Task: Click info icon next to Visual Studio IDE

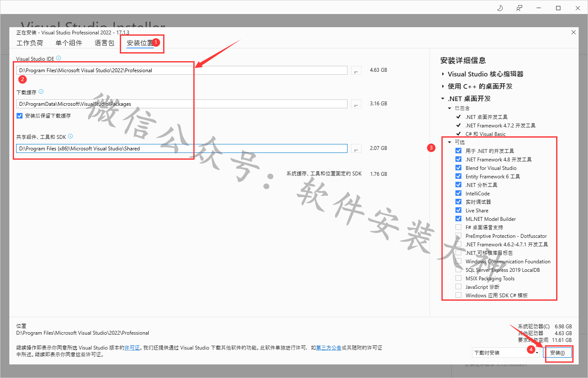Action: (59, 58)
